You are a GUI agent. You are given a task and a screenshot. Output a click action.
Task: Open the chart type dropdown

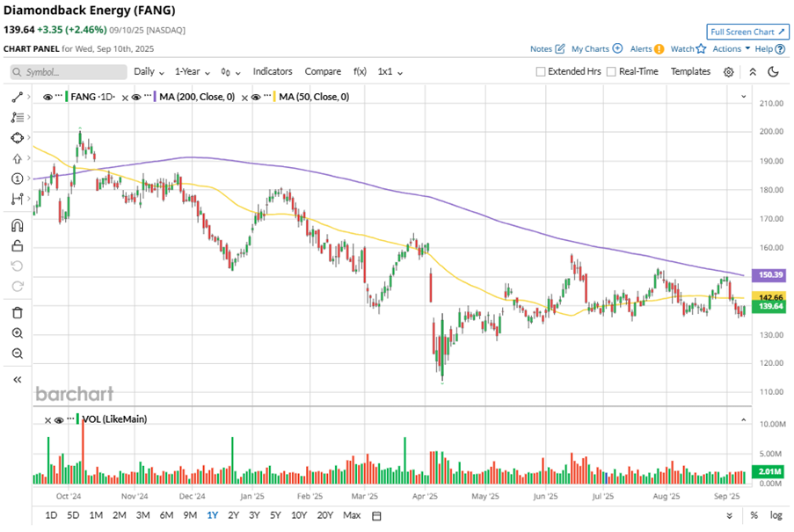[x=230, y=72]
